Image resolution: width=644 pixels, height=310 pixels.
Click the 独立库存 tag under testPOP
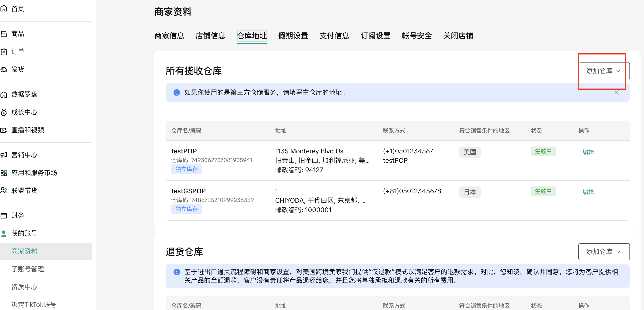186,169
